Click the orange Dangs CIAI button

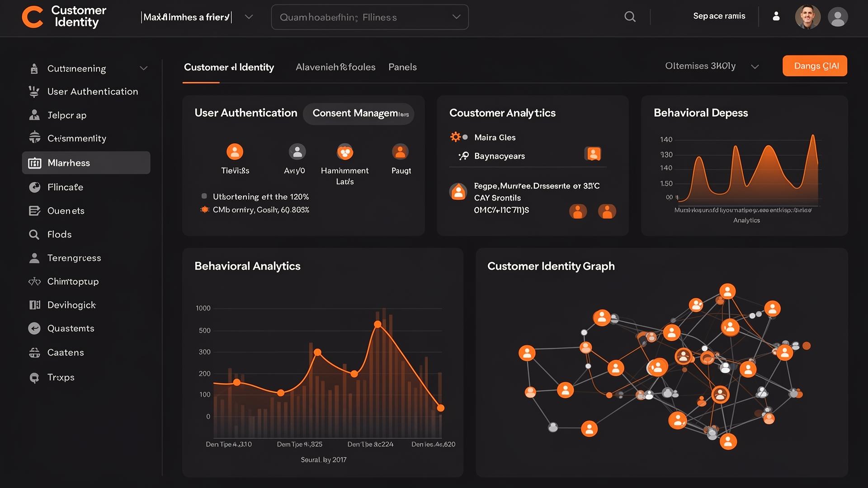(815, 66)
